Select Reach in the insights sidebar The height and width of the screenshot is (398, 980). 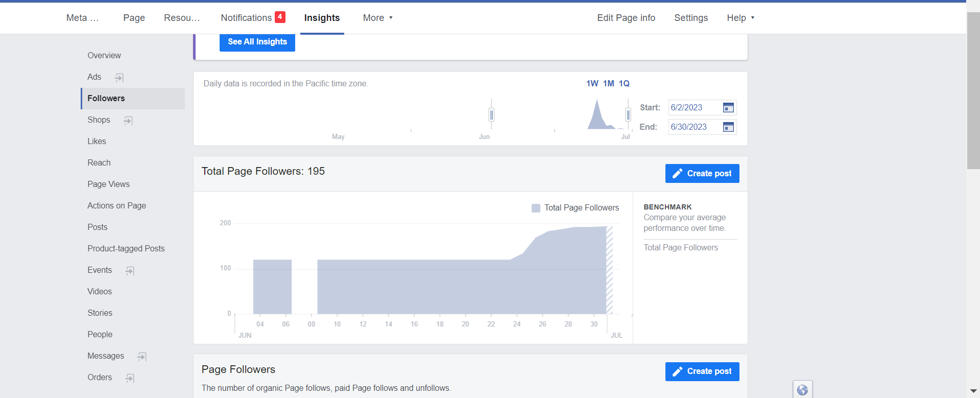[x=99, y=162]
